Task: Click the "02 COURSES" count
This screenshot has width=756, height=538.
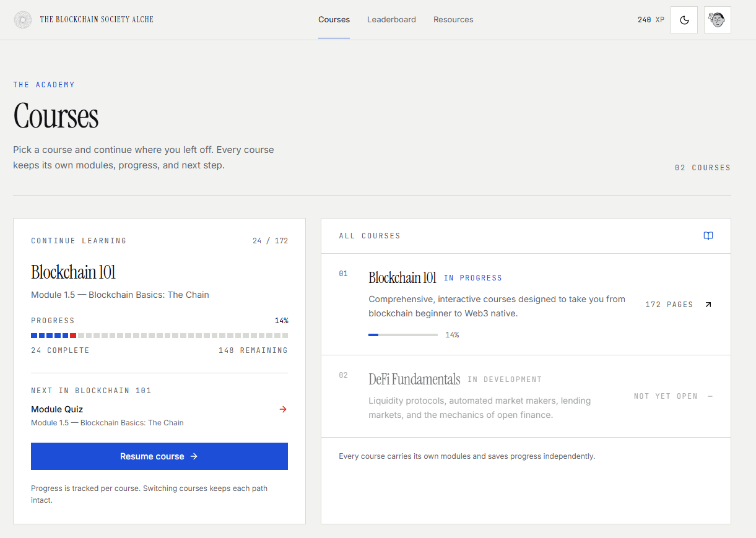Action: 703,168
